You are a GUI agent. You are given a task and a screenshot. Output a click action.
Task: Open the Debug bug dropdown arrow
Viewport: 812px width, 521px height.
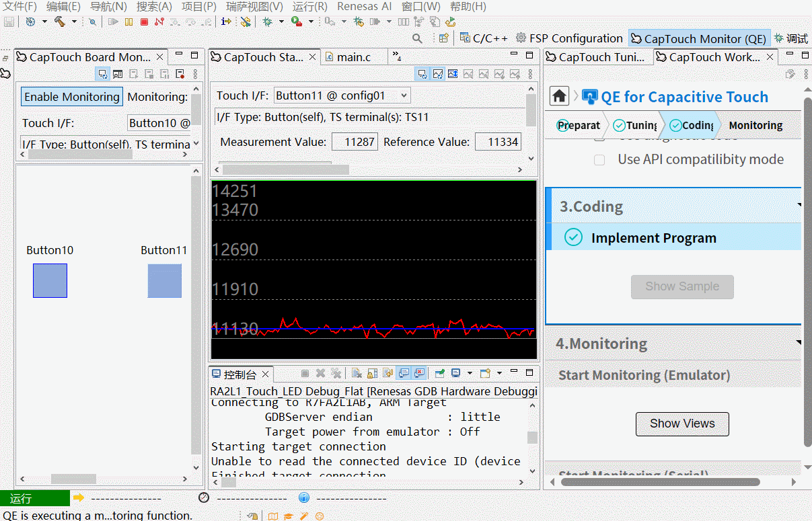pos(281,22)
